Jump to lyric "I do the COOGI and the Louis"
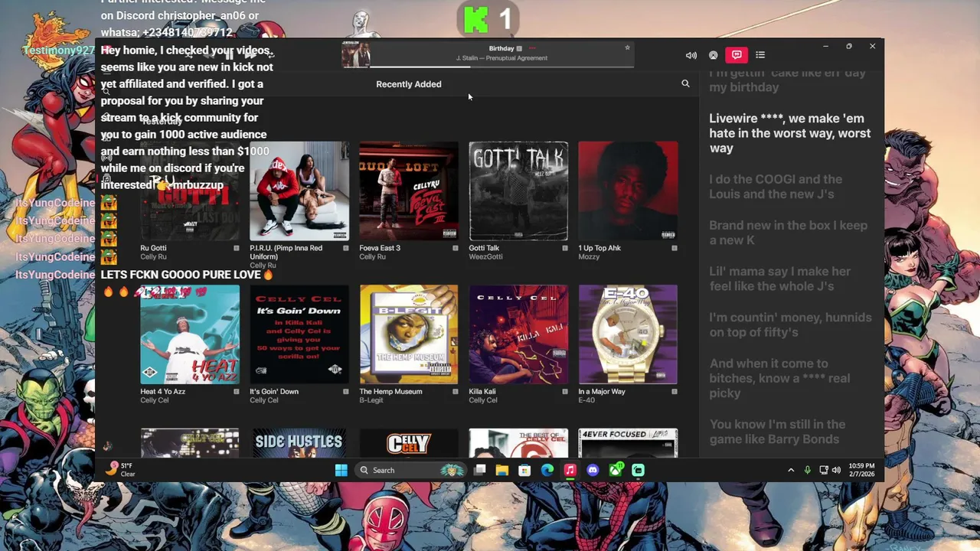Viewport: 980px width, 551px height. [x=776, y=187]
